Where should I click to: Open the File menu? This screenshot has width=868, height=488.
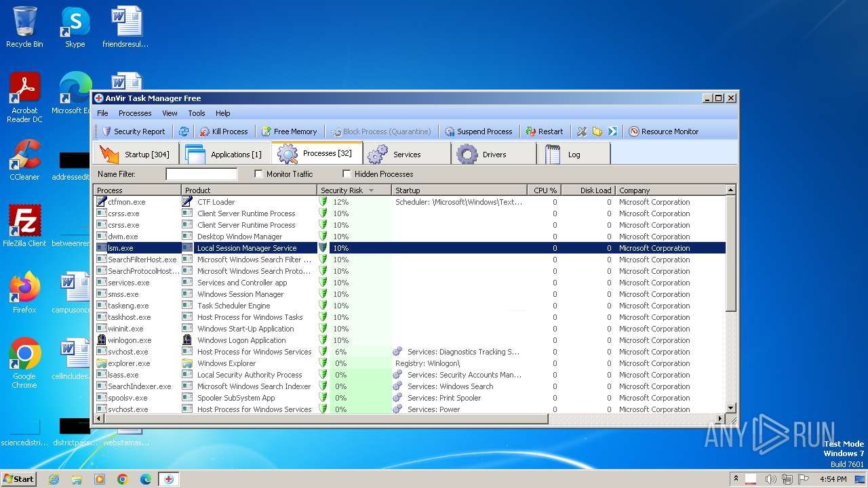[x=102, y=113]
